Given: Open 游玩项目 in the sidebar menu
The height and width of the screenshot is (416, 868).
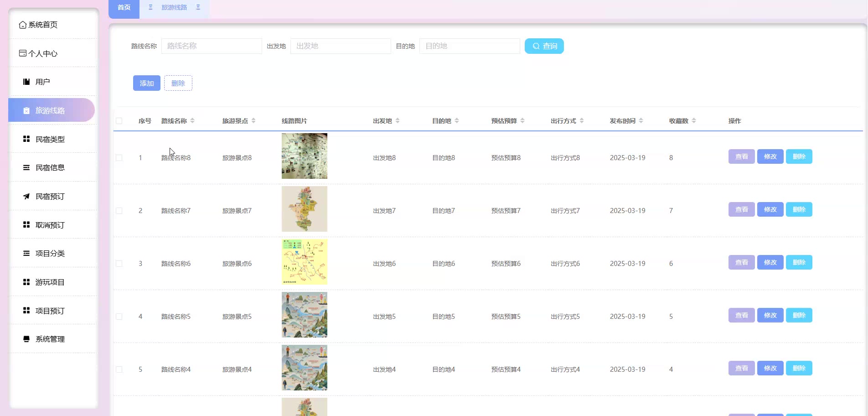Looking at the screenshot, I should pos(50,282).
